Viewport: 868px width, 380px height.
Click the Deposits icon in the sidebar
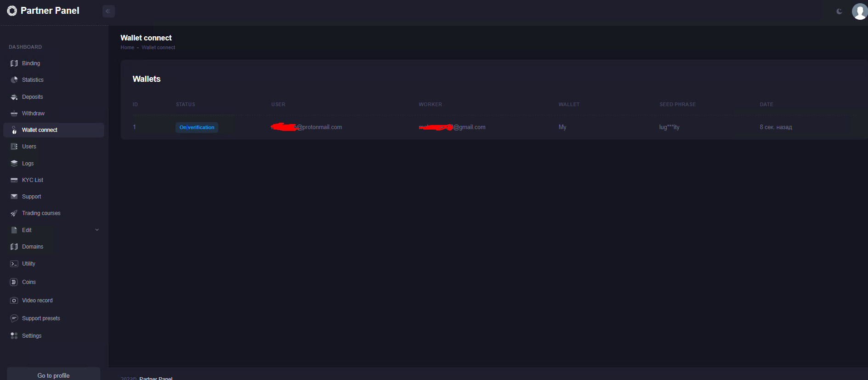click(14, 97)
